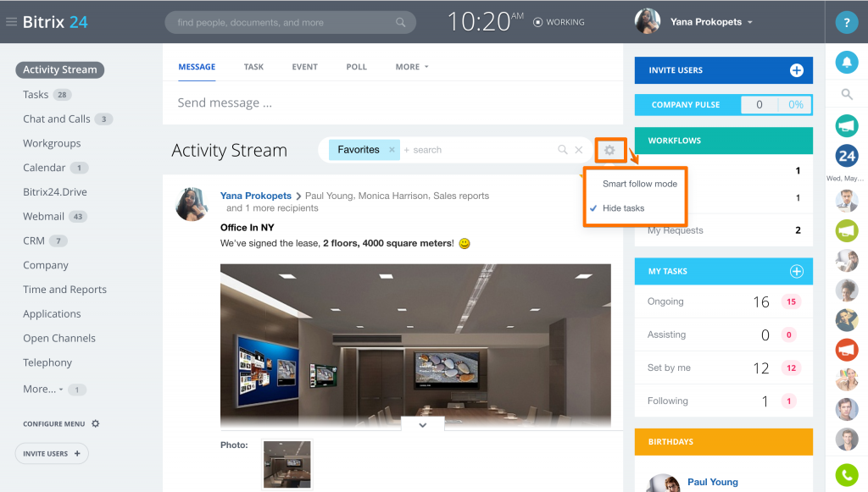Click the Configure Menu gear icon
The height and width of the screenshot is (492, 868).
coord(95,424)
